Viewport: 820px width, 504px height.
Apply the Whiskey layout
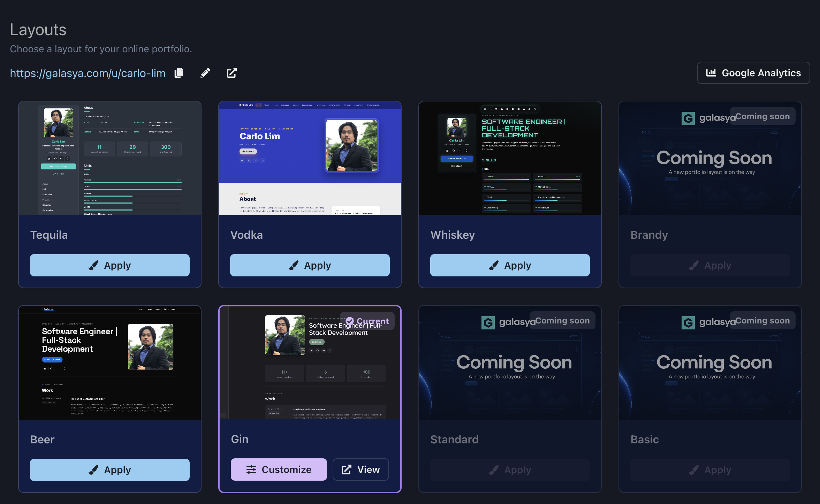[x=510, y=265]
